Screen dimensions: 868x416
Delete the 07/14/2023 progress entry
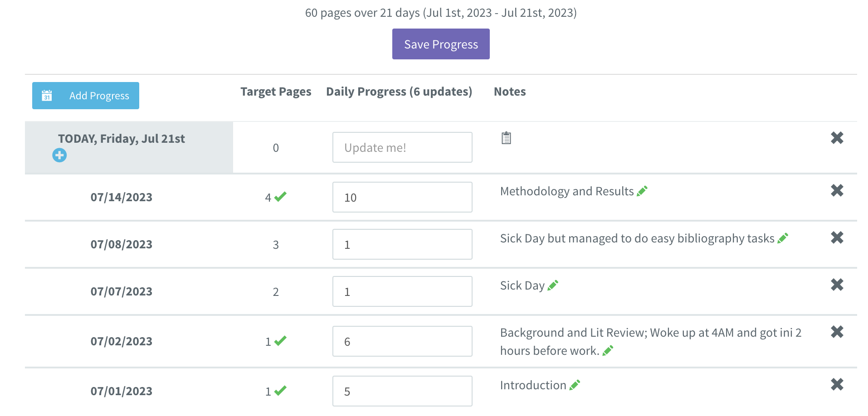coord(837,190)
